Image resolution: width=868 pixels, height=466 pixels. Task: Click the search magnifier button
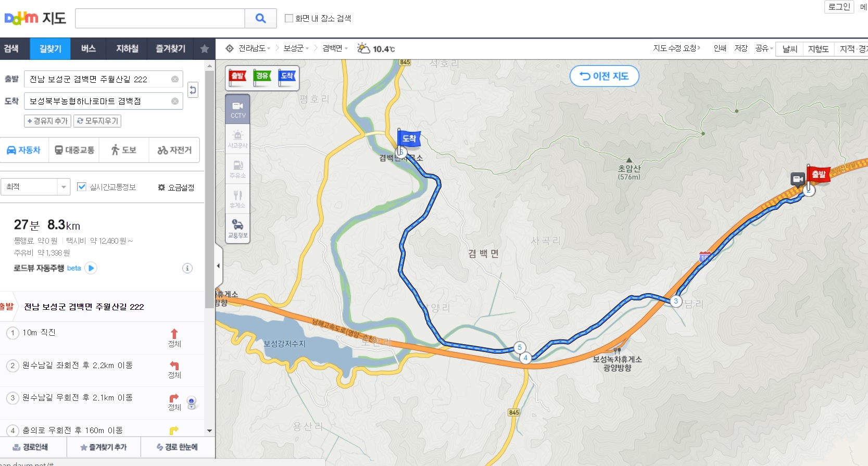coord(261,18)
